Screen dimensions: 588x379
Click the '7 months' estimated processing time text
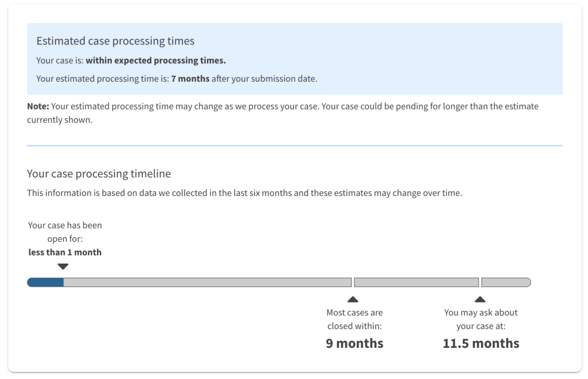click(190, 78)
